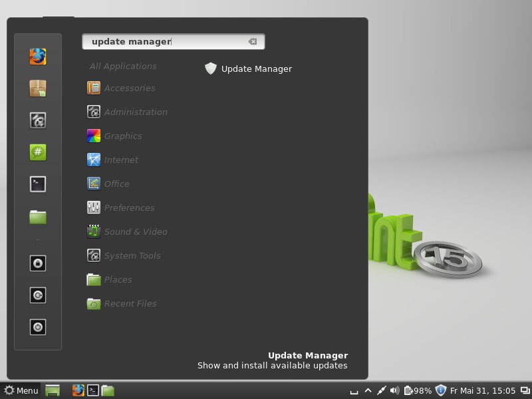Click the Graphics rainbow icon
The width and height of the screenshot is (532, 399).
click(x=93, y=136)
